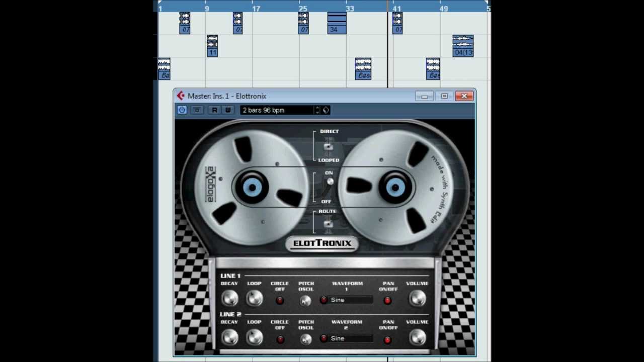Click the right tape reel hub

(x=395, y=188)
